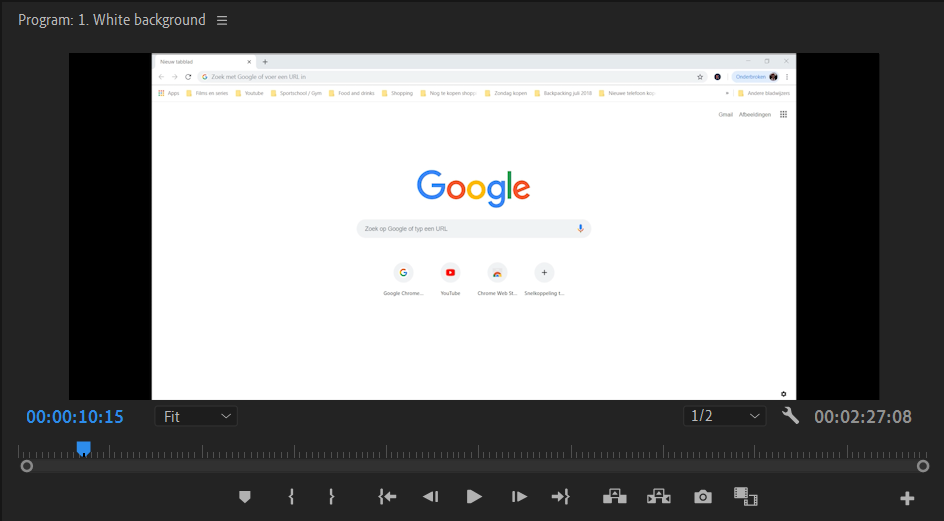
Task: Open the Google apps grid icon
Action: (783, 114)
